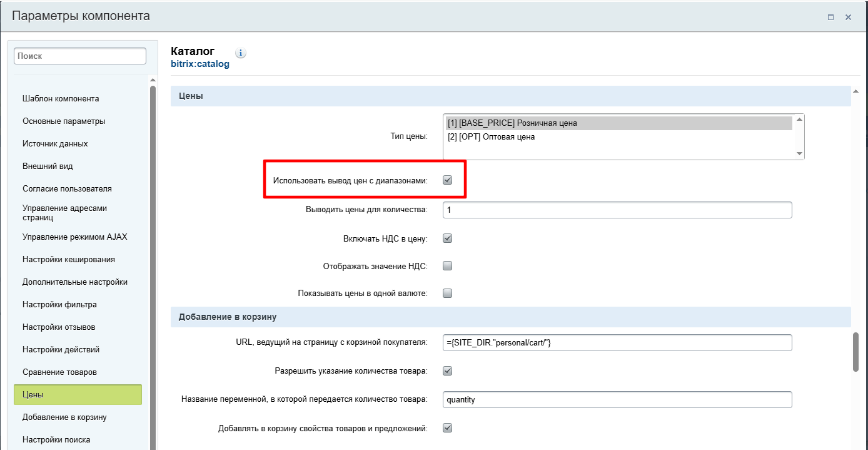This screenshot has width=868, height=450.
Task: Enable Показывать цены в одной валюте
Action: [447, 293]
